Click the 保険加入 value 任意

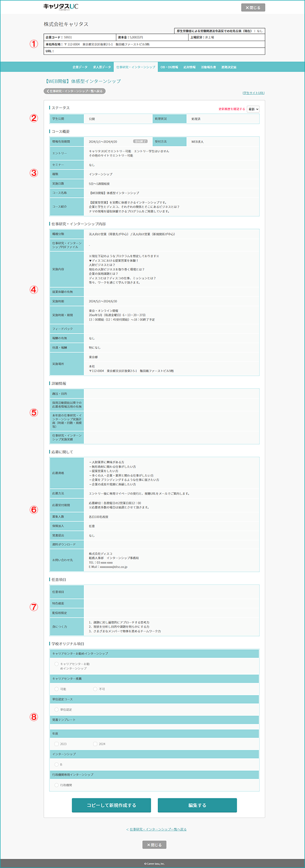click(92, 526)
